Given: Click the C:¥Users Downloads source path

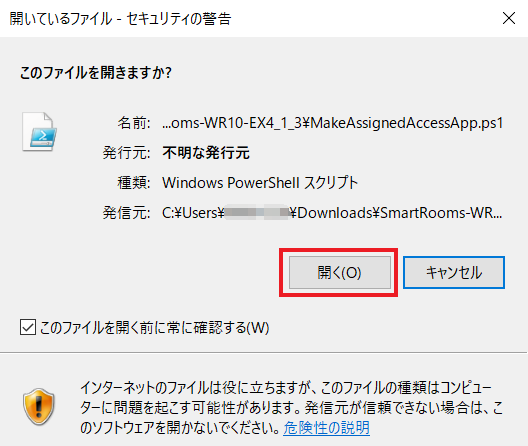Looking at the screenshot, I should click(x=332, y=213).
